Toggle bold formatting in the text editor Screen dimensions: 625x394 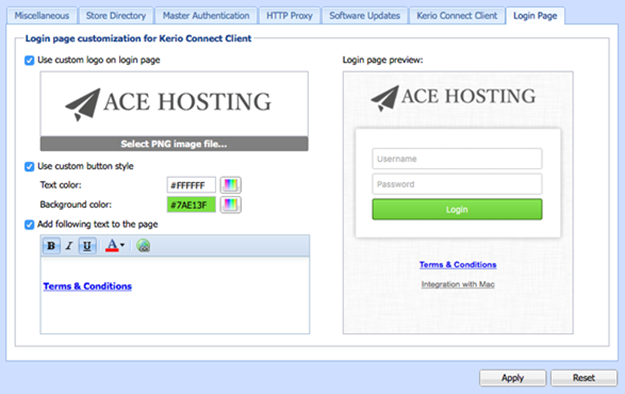coord(51,246)
